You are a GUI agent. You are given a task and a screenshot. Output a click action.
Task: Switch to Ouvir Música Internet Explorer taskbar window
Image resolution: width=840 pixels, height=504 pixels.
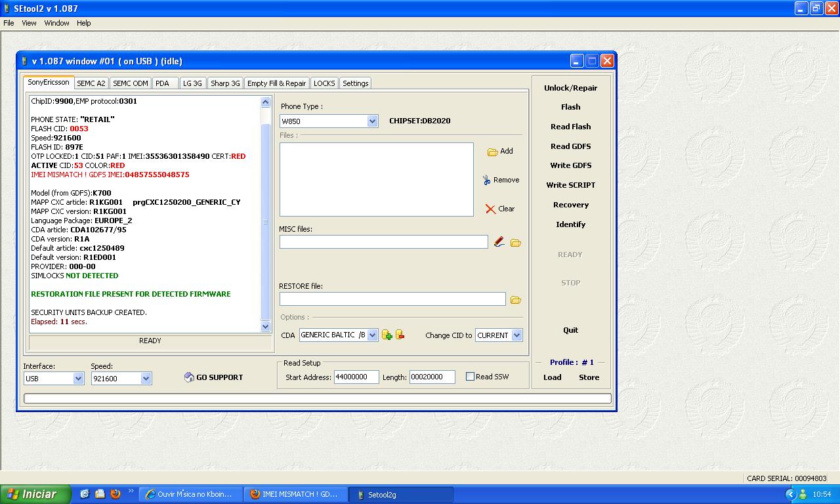point(190,494)
